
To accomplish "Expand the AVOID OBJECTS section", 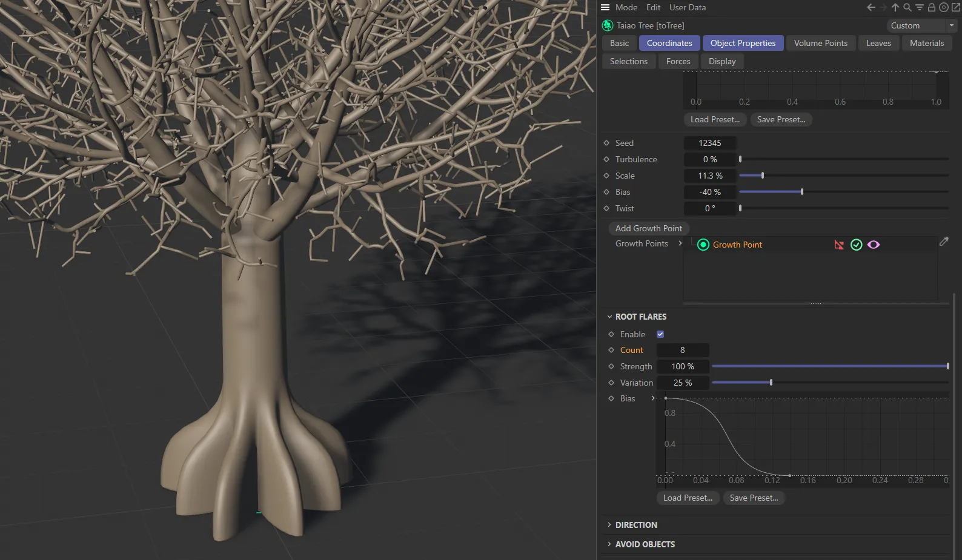I will (x=609, y=544).
